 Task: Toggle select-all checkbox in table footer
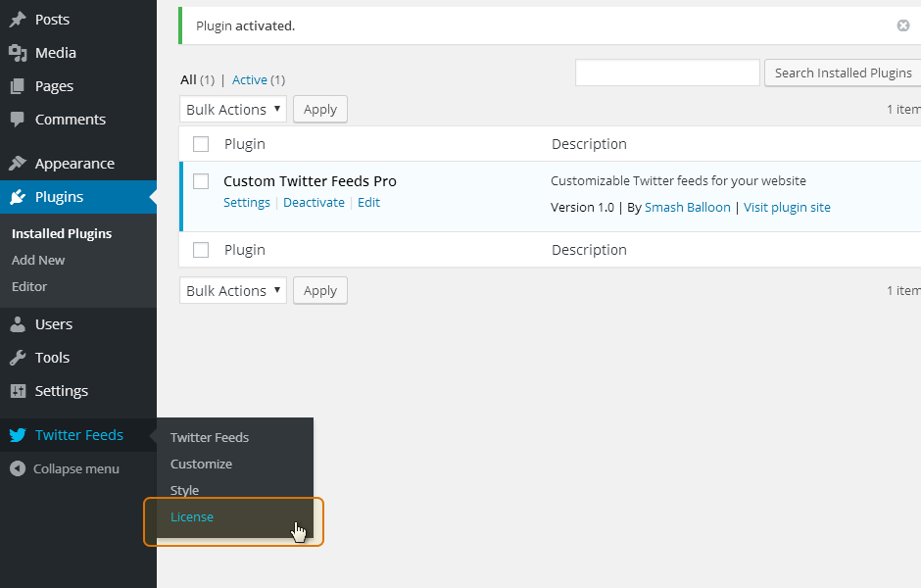(x=201, y=250)
